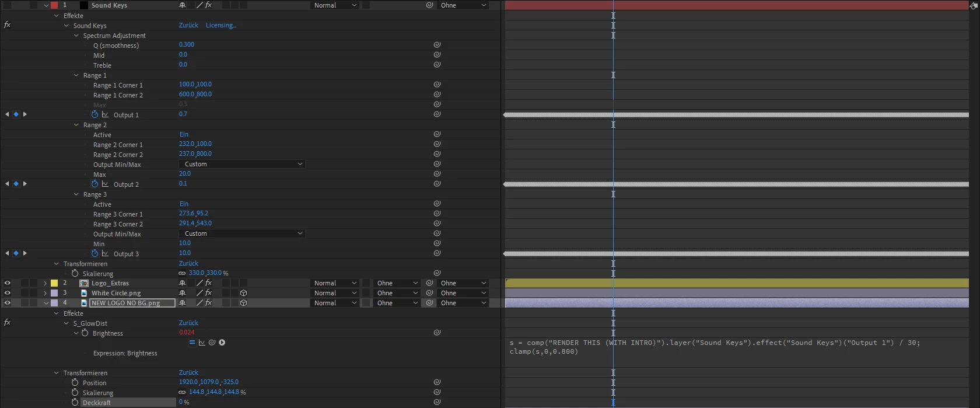Open Sound Keys Licensing link

coord(220,25)
